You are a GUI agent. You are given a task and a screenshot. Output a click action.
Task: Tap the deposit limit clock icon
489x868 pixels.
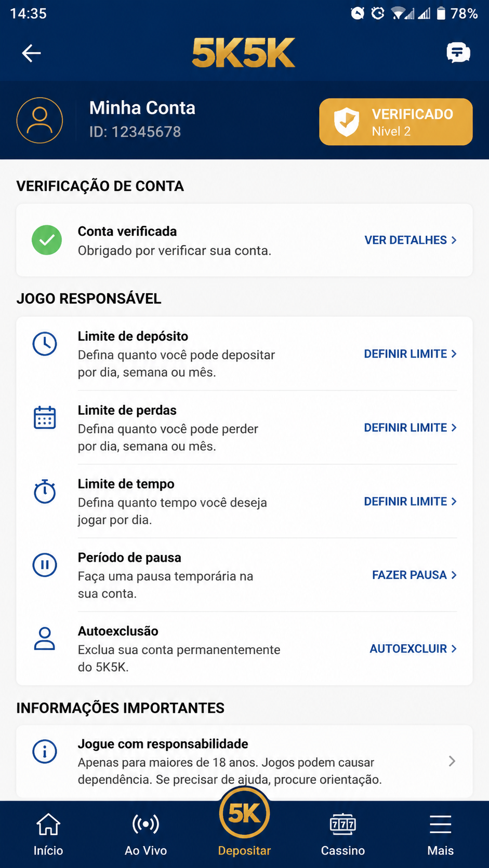[45, 344]
